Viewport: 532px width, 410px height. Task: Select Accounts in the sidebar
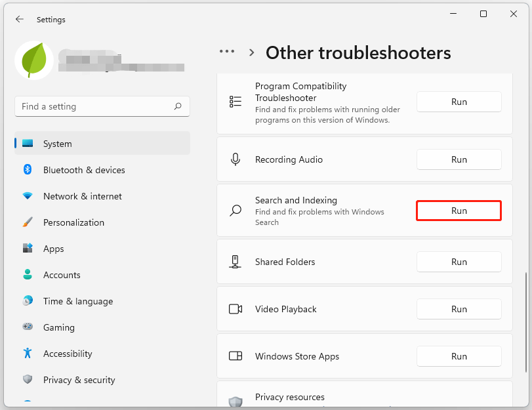click(x=102, y=275)
